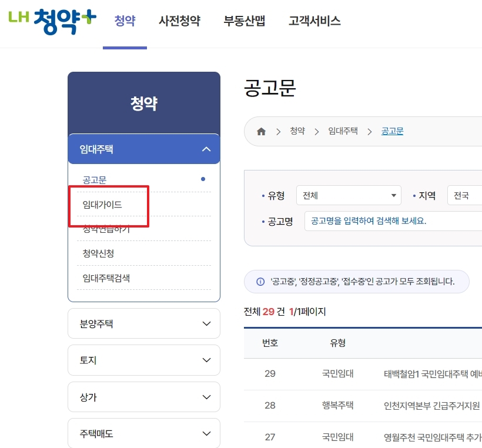This screenshot has height=448, width=482.
Task: Expand the 주택매도 section
Action: 144,433
